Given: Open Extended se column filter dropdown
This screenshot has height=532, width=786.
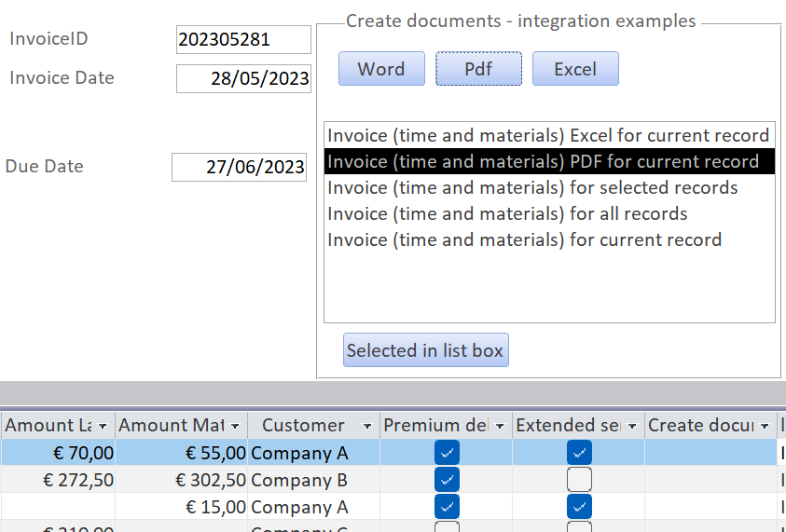Looking at the screenshot, I should tap(632, 426).
